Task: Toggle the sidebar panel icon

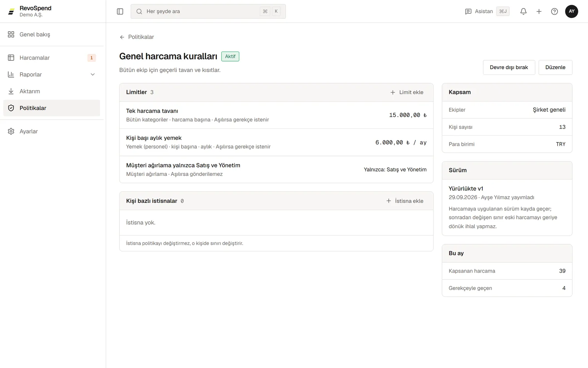Action: coord(120,11)
